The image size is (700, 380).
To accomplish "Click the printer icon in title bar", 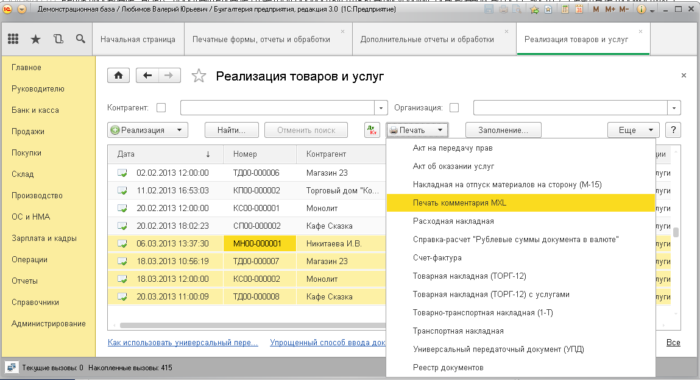I will click(x=503, y=9).
